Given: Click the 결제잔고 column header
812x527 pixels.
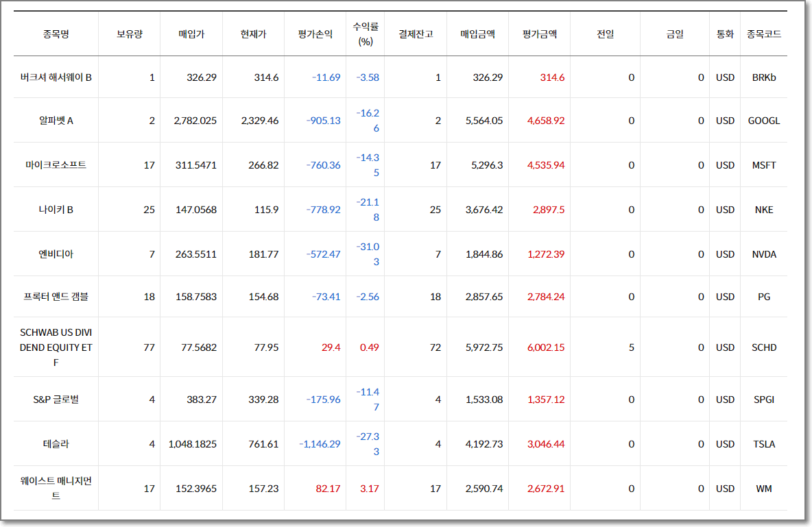Looking at the screenshot, I should 416,34.
